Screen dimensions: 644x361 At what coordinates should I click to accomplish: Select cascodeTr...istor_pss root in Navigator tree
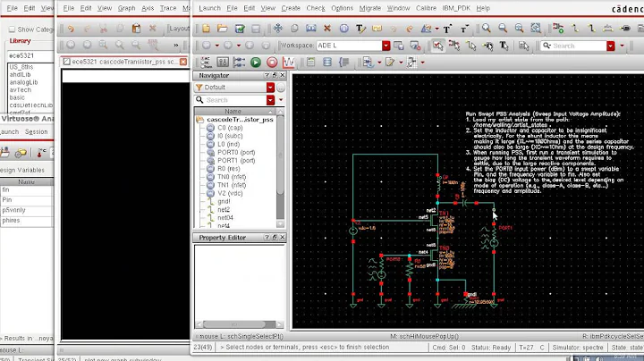tap(240, 120)
